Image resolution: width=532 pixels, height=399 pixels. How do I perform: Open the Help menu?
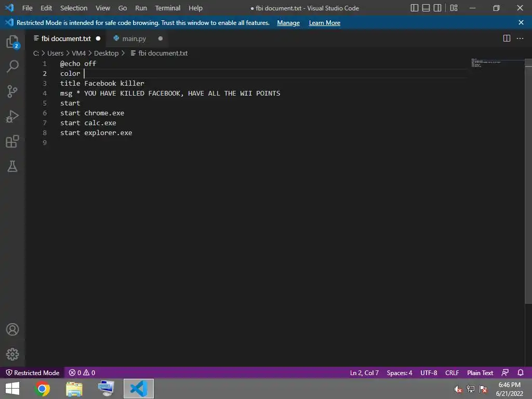tap(195, 8)
